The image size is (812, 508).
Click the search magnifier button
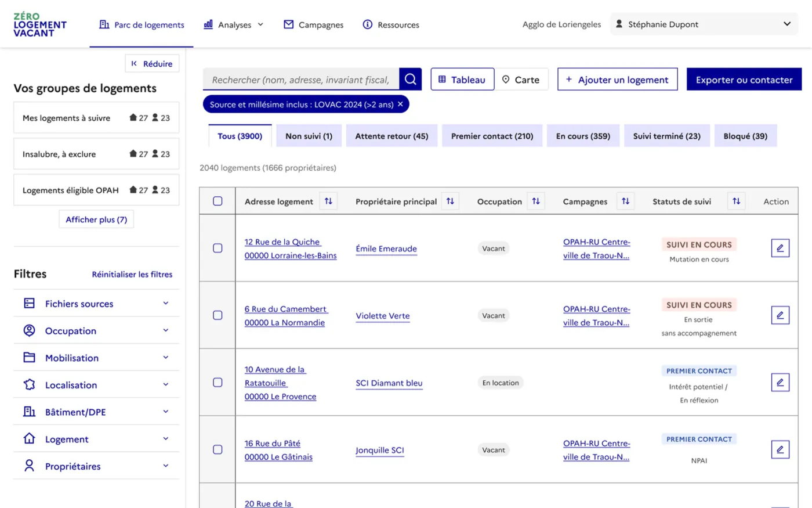(x=411, y=80)
